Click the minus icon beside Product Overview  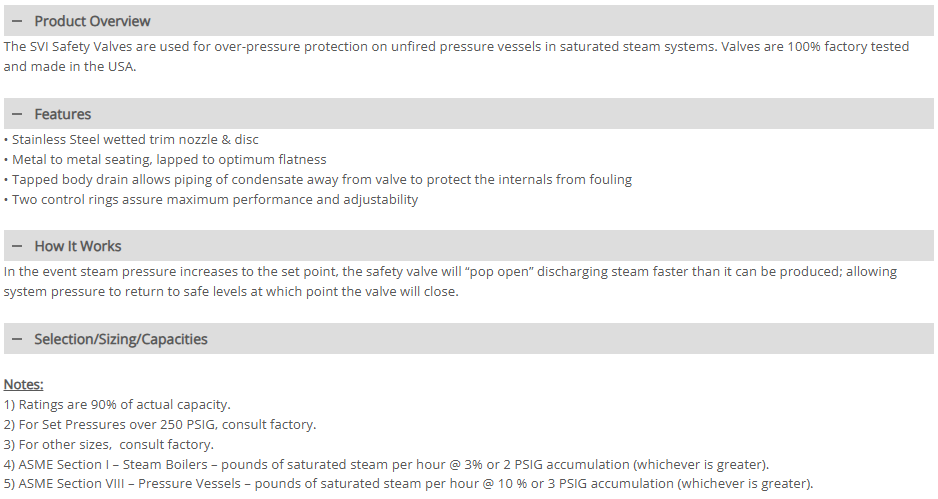tap(17, 21)
